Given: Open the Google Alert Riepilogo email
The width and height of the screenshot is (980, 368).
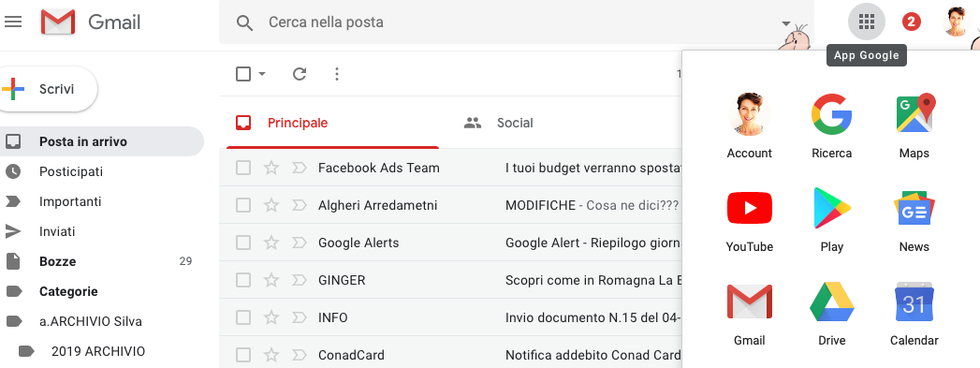Looking at the screenshot, I should (x=450, y=243).
